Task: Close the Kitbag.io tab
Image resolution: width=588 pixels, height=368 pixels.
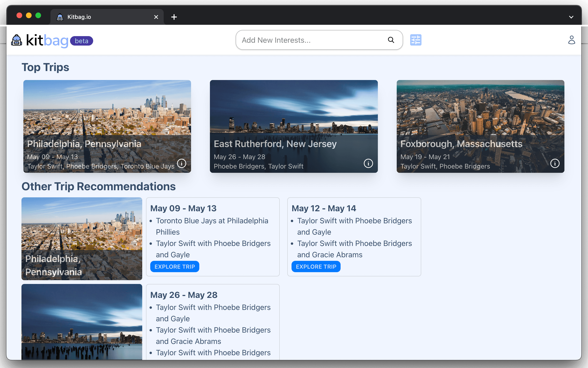Action: pyautogui.click(x=156, y=17)
